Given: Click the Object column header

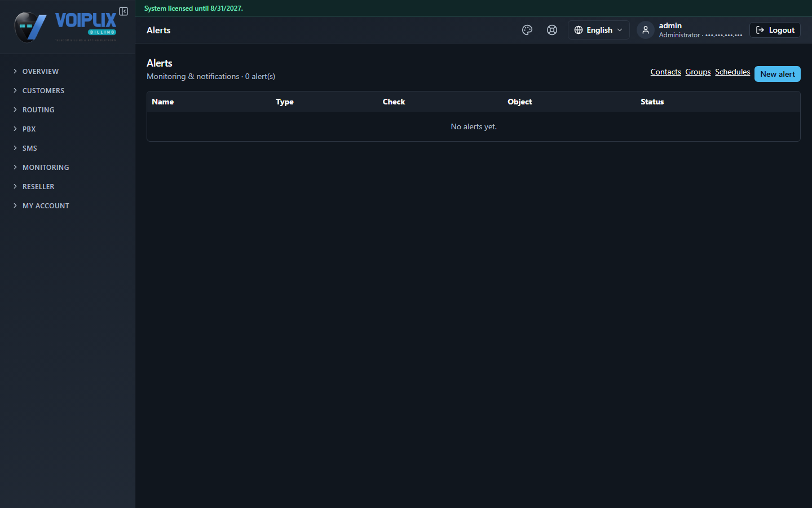Looking at the screenshot, I should point(519,102).
